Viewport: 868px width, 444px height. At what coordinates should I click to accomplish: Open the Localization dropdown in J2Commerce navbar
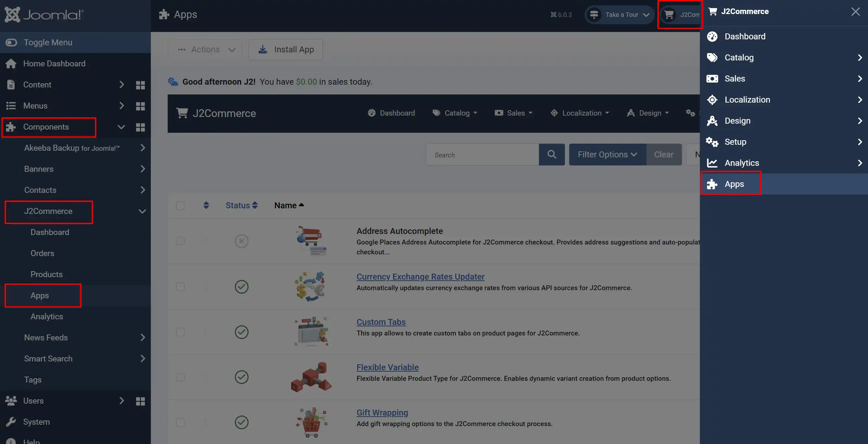point(579,113)
